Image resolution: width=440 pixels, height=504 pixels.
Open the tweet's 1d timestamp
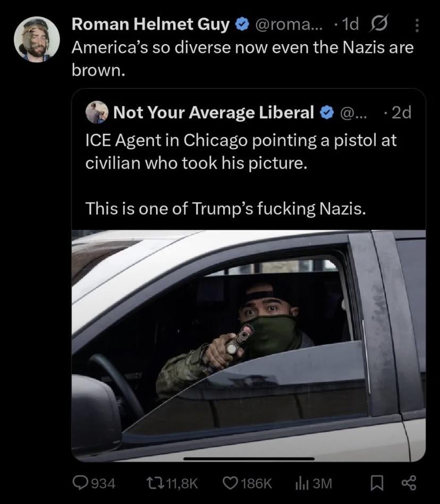coord(351,24)
